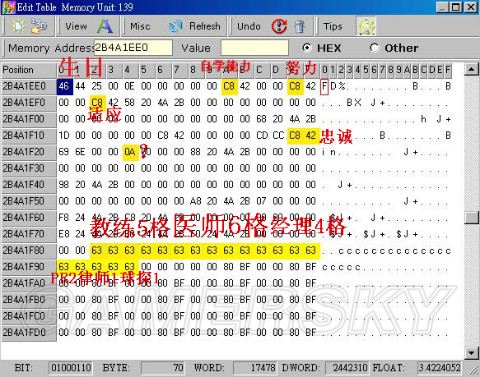The width and height of the screenshot is (480, 377).
Task: Click the Tips button
Action: click(333, 26)
